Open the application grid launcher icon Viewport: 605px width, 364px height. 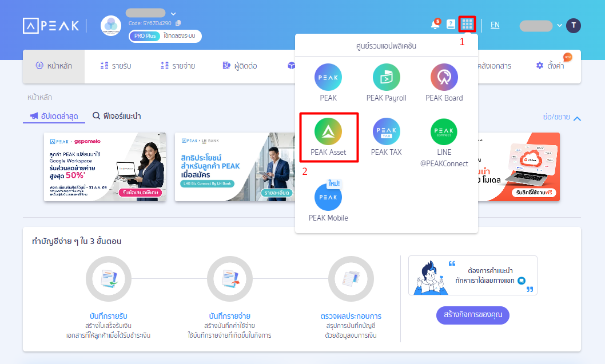(467, 25)
